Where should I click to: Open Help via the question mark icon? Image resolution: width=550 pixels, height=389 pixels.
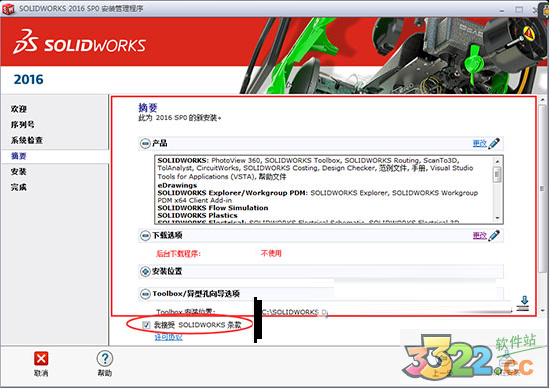[x=105, y=358]
